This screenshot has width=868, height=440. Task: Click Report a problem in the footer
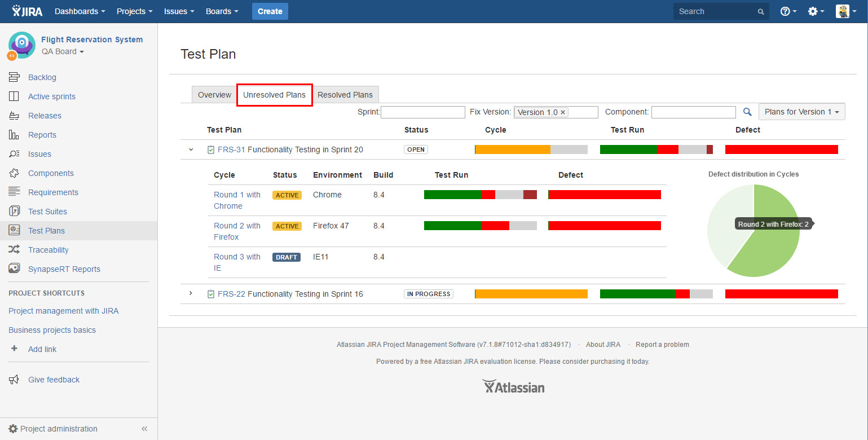[x=662, y=345]
